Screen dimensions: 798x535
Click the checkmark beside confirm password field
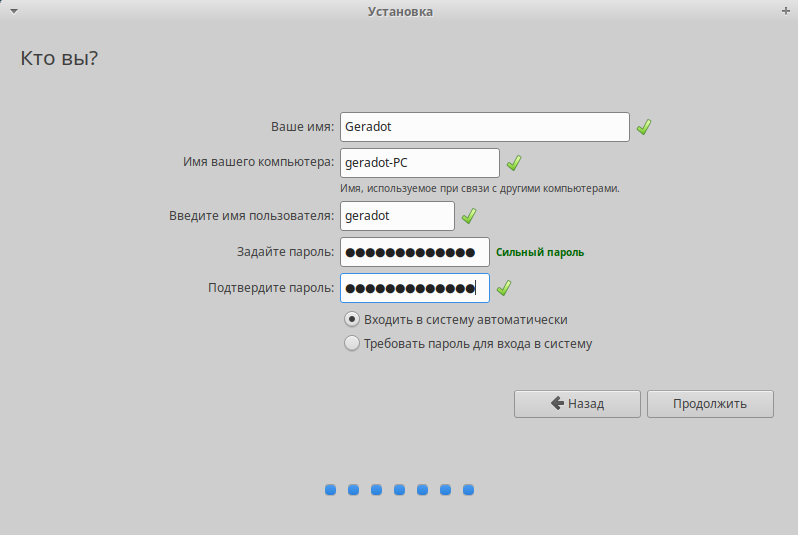504,288
